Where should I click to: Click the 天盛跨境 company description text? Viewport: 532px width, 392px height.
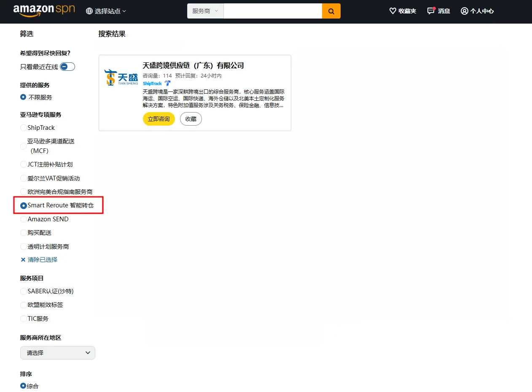213,98
